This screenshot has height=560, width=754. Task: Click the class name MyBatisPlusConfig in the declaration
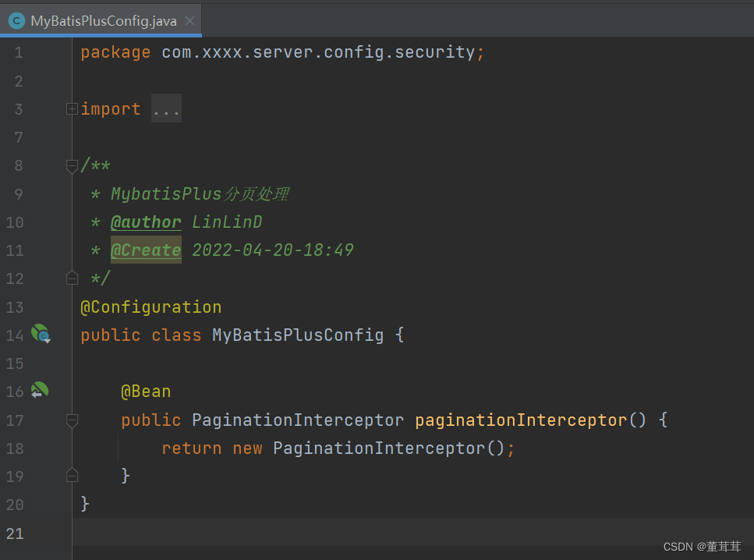(298, 335)
